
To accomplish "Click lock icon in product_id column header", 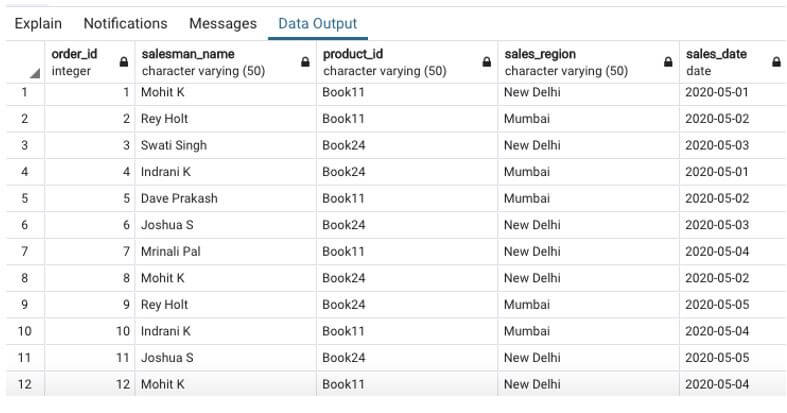I will pyautogui.click(x=486, y=62).
